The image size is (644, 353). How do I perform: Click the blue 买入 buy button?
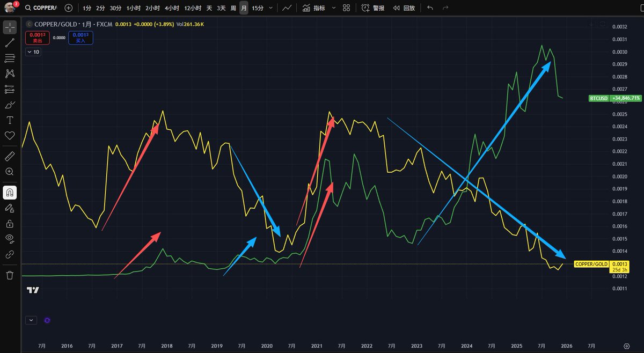(x=81, y=38)
